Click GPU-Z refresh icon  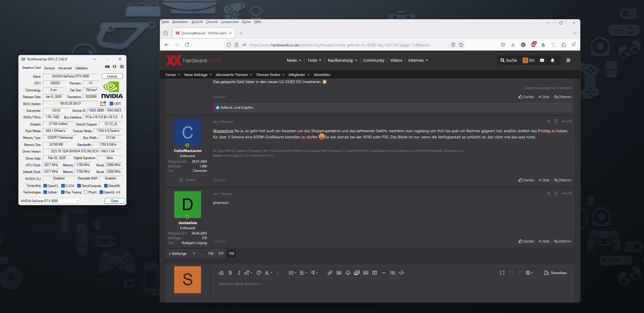(114, 67)
